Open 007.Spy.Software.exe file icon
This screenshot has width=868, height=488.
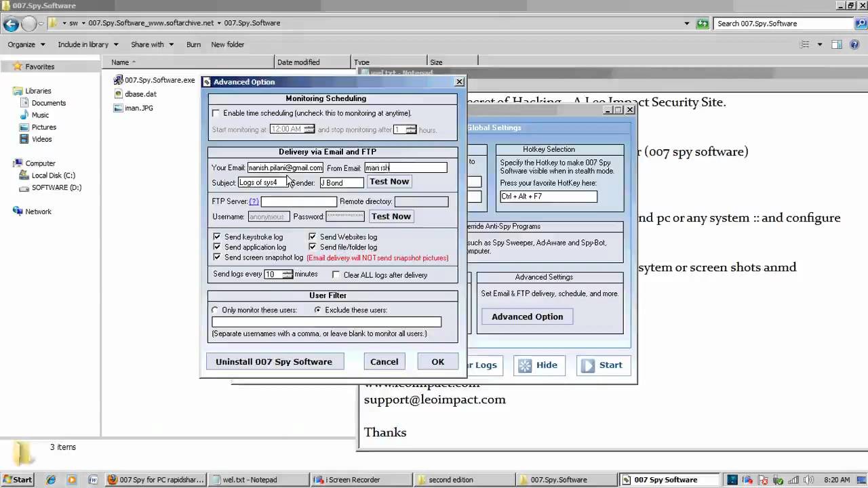(118, 80)
